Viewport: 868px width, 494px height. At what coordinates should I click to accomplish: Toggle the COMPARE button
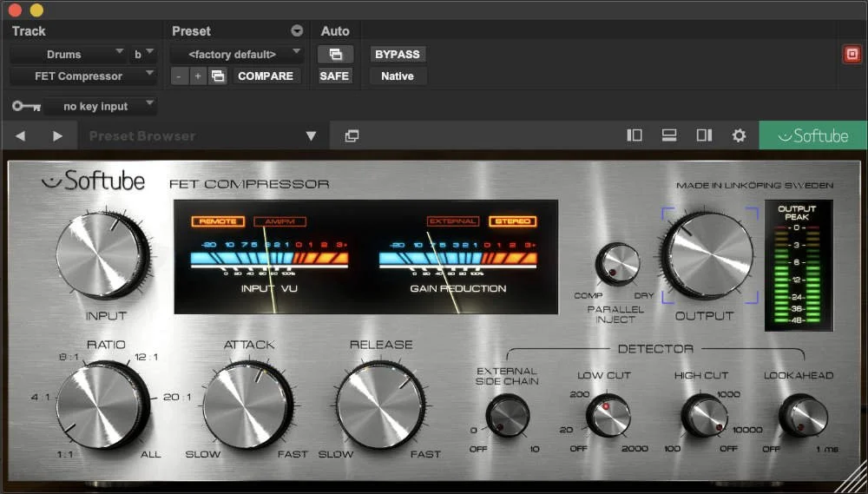[x=266, y=76]
